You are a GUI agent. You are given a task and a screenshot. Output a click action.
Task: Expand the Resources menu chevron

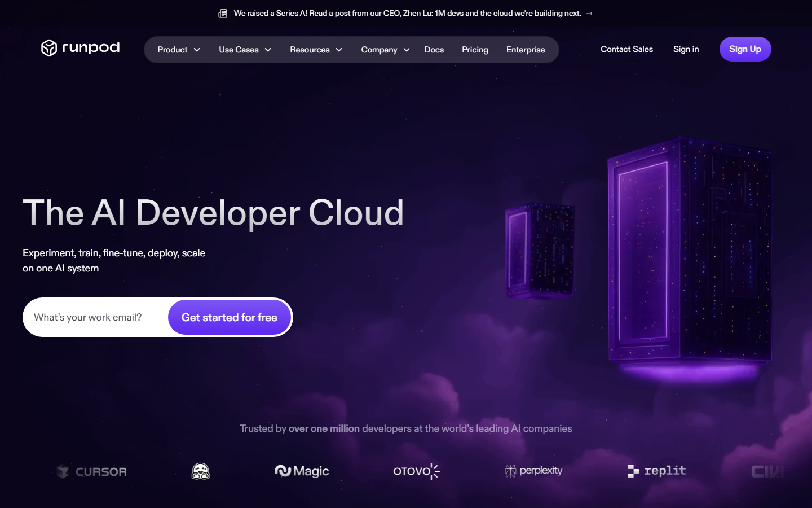[339, 50]
